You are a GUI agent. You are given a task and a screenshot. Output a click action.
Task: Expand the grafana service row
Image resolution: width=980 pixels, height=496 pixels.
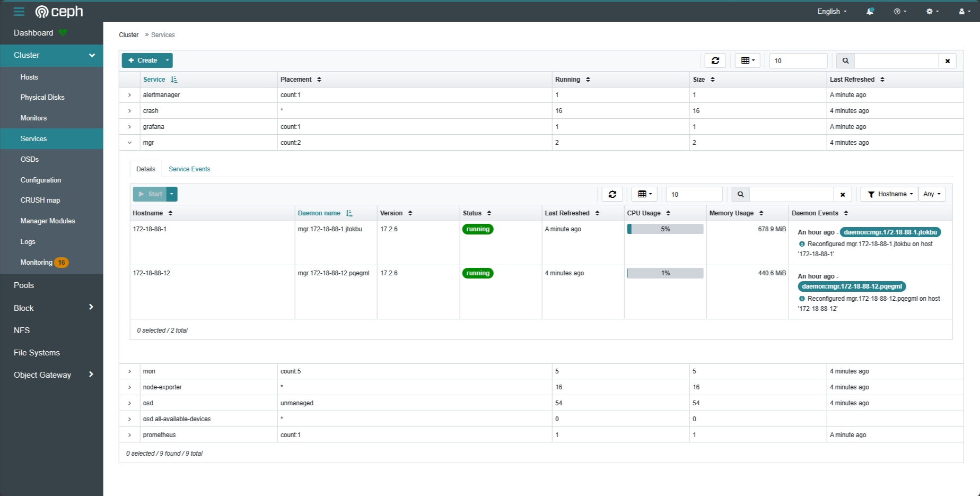129,127
